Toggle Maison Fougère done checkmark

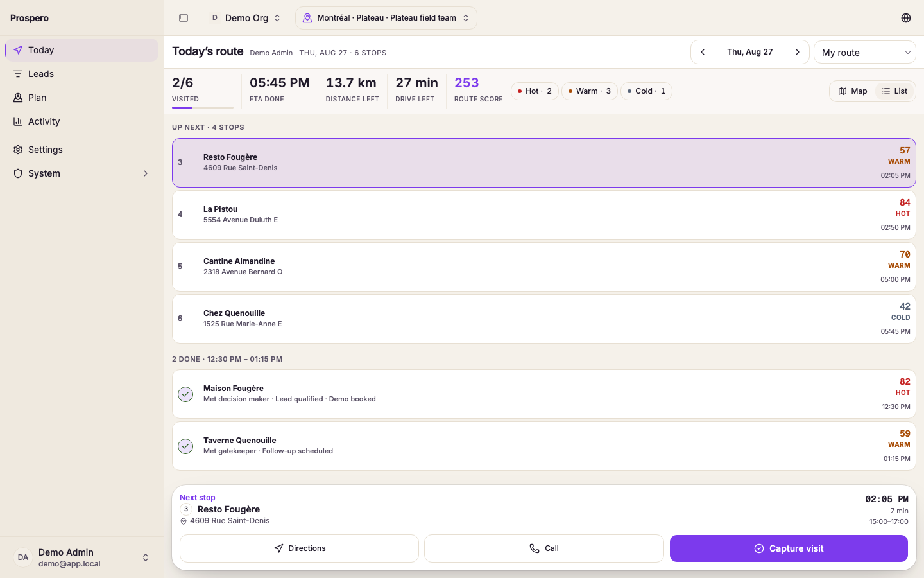185,394
